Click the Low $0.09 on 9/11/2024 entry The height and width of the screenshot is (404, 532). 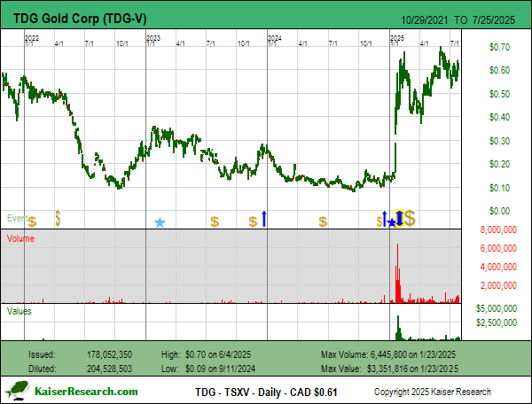tap(208, 369)
